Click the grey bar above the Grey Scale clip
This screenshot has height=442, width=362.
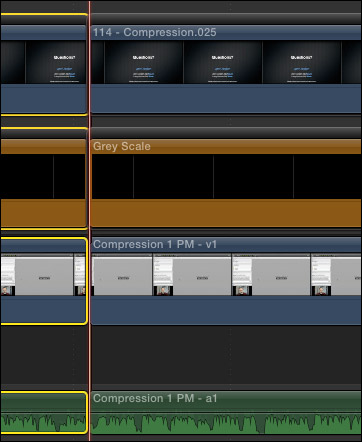[226, 132]
